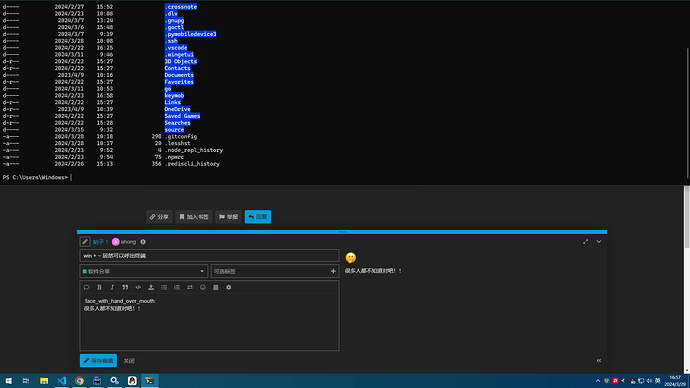
Task: Click the 分享 share button
Action: (159, 216)
